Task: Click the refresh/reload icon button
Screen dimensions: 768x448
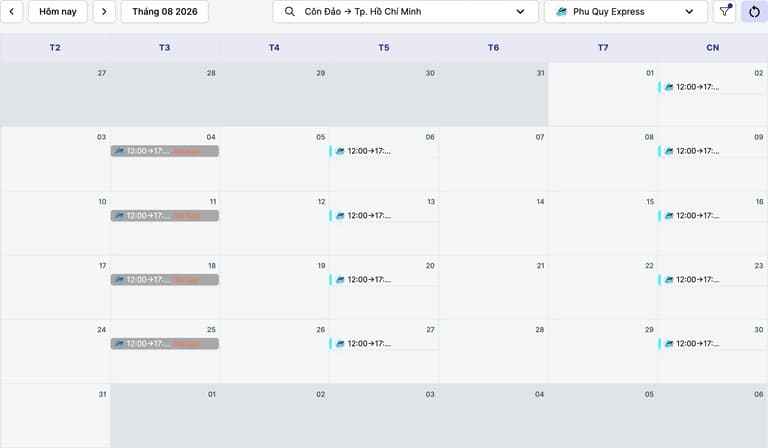Action: point(754,11)
